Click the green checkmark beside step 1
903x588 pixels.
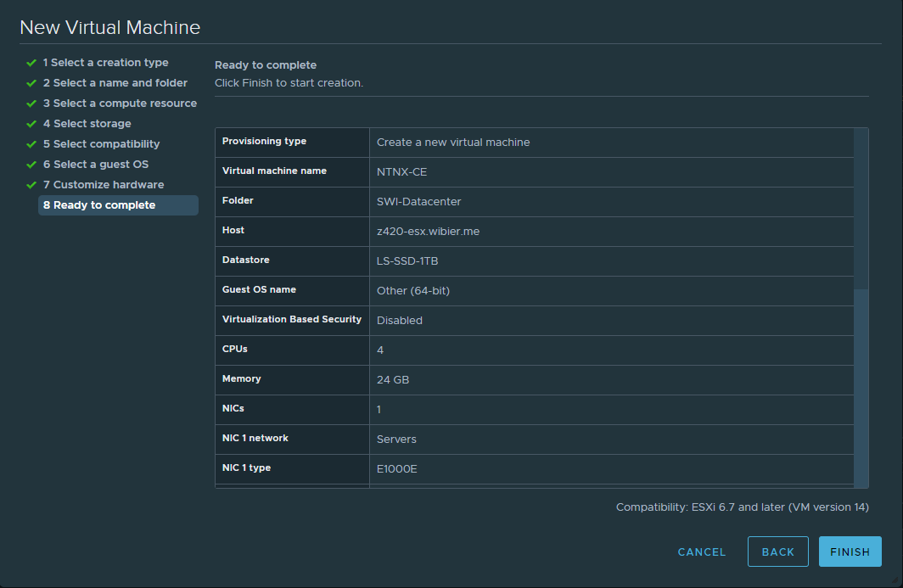[31, 63]
